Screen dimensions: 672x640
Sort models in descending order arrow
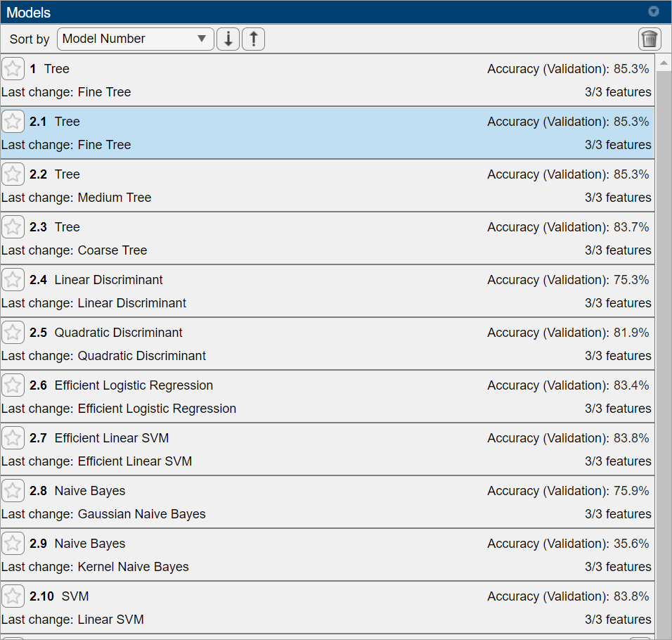(228, 39)
